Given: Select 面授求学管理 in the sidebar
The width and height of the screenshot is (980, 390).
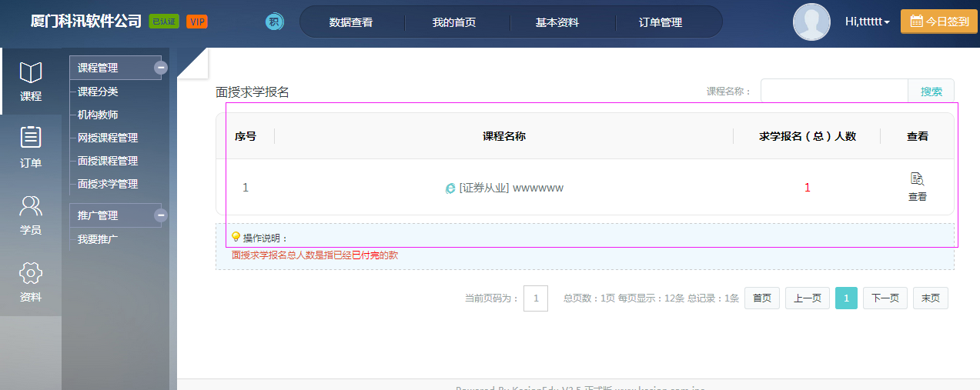Looking at the screenshot, I should click(108, 184).
